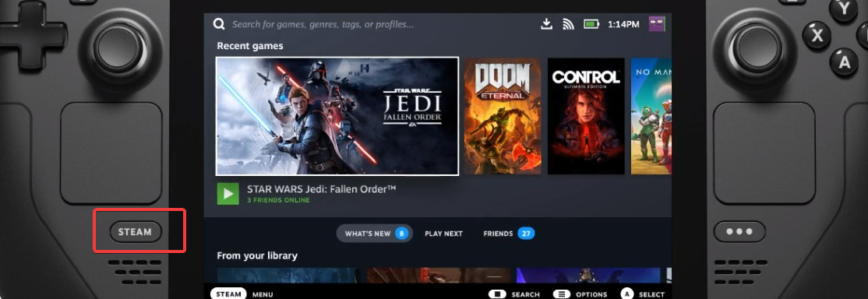Click the A button glyph in footer

click(x=626, y=294)
